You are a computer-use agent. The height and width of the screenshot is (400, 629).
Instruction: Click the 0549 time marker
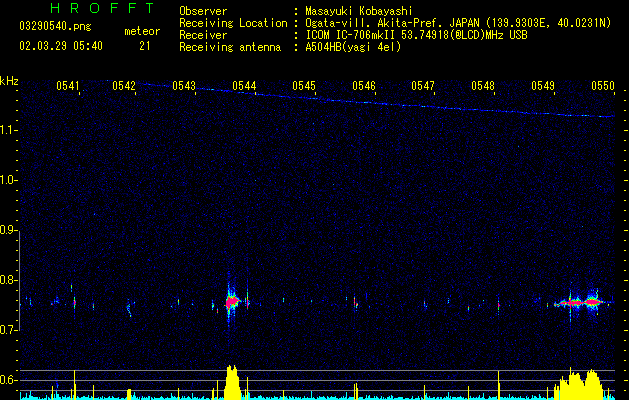coord(543,86)
